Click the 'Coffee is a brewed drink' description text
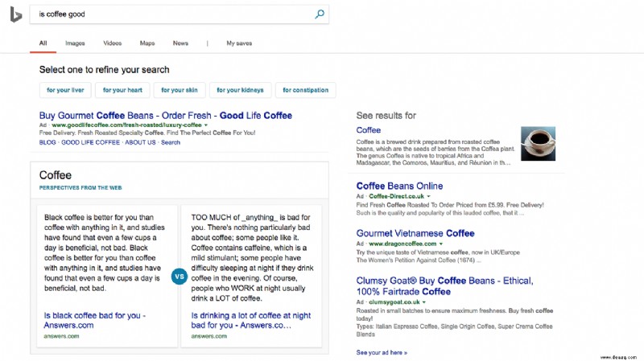This screenshot has width=644, height=361. click(435, 152)
